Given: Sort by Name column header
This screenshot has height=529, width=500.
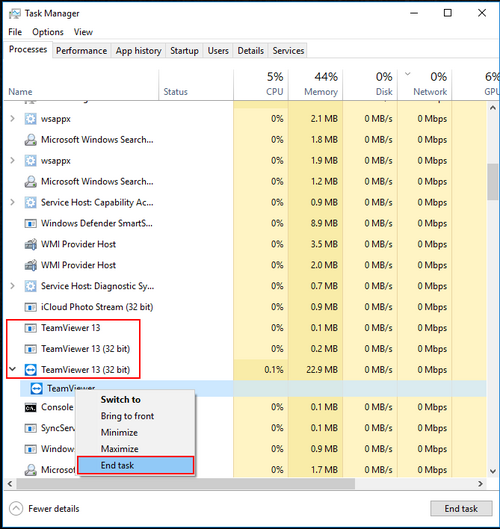Looking at the screenshot, I should tap(81, 85).
